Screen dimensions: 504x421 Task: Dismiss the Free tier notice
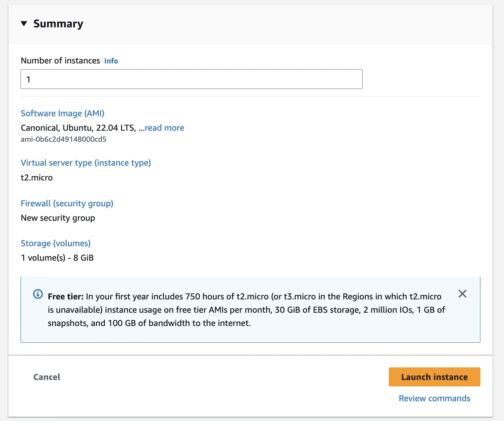pos(463,294)
